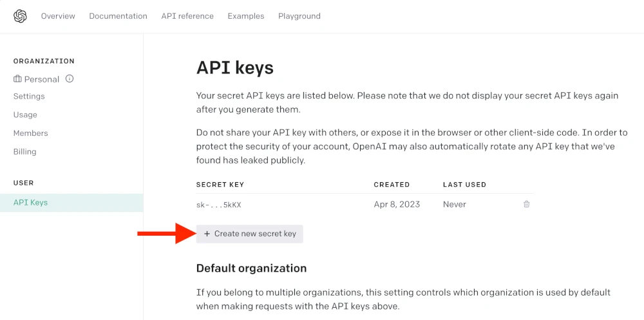
Task: Click the CREATED column header
Action: coord(392,184)
